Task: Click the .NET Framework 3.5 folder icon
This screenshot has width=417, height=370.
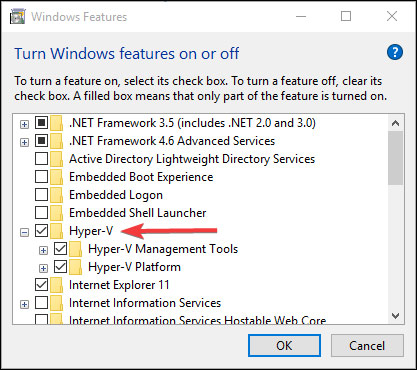Action: (x=57, y=123)
